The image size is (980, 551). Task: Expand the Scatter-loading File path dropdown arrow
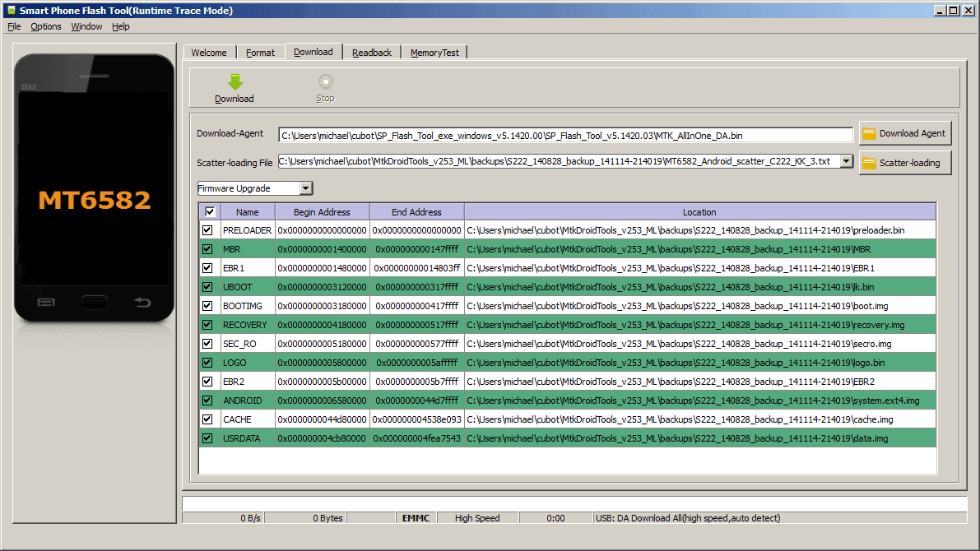pyautogui.click(x=846, y=161)
